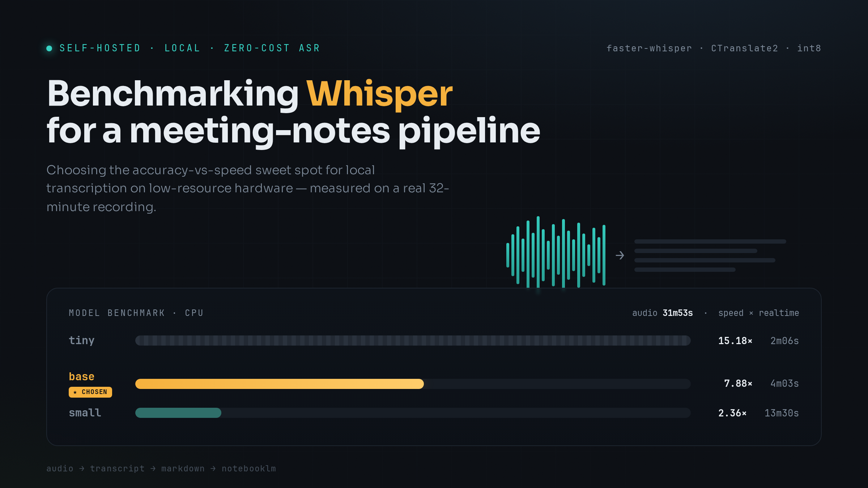Viewport: 868px width, 488px height.
Task: Click 'transcript' in the footer pipeline
Action: tap(117, 468)
